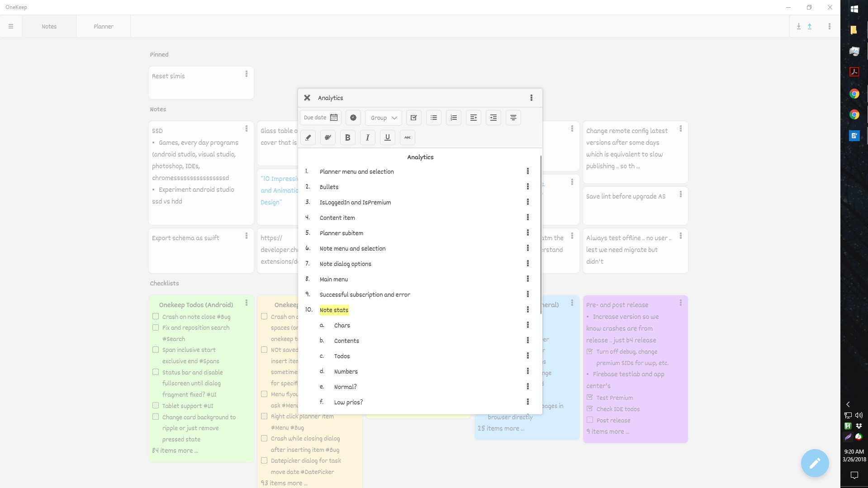
Task: Show '25 items more ...' in blue checklist
Action: (x=501, y=428)
